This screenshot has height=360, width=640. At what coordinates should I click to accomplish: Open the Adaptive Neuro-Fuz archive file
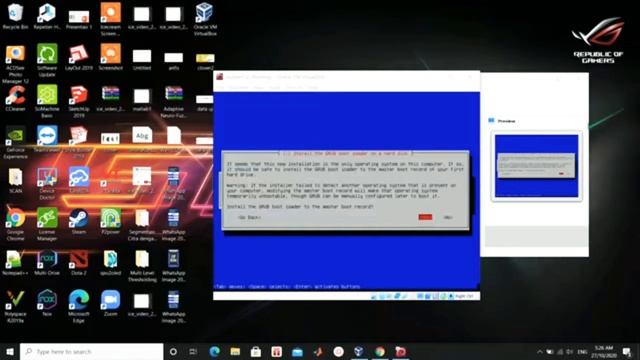(173, 101)
